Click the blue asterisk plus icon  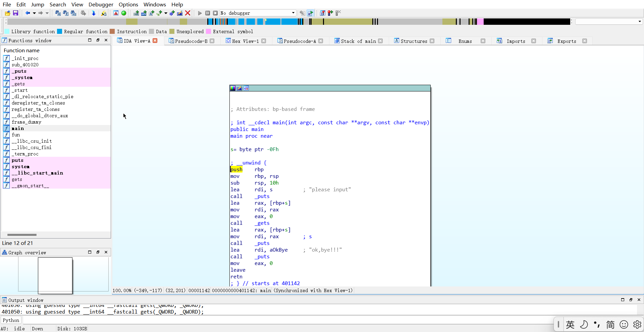172,13
